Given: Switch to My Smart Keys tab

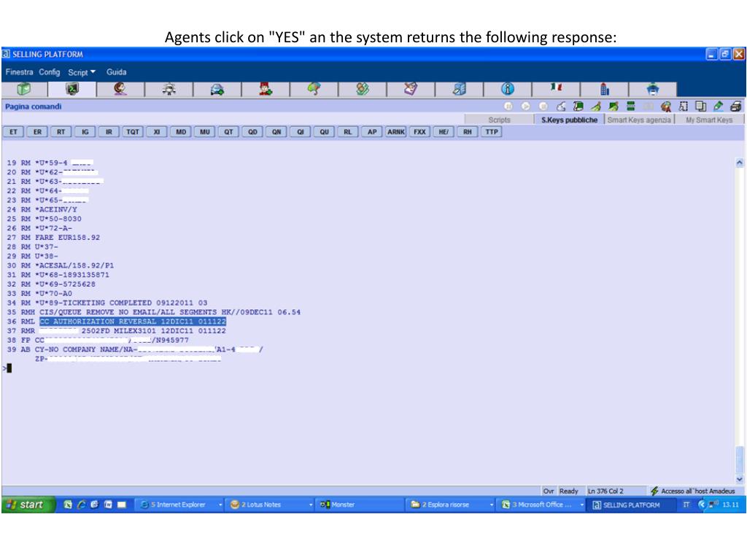Looking at the screenshot, I should coord(709,120).
